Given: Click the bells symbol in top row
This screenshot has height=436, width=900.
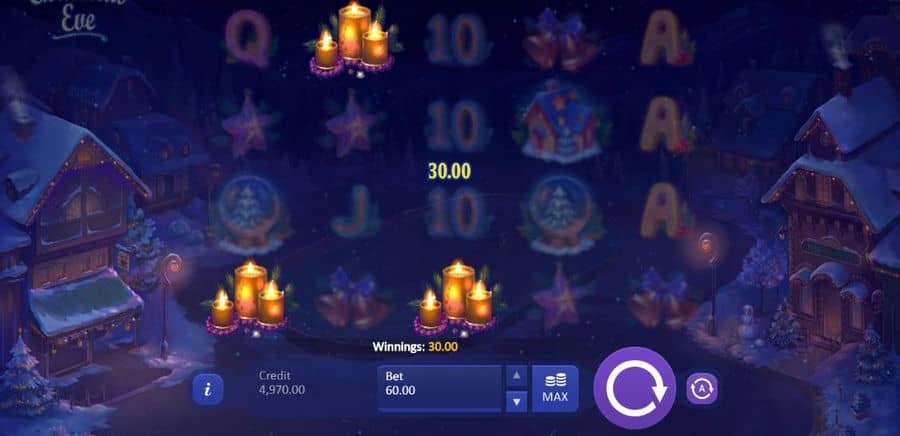Looking at the screenshot, I should point(561,40).
